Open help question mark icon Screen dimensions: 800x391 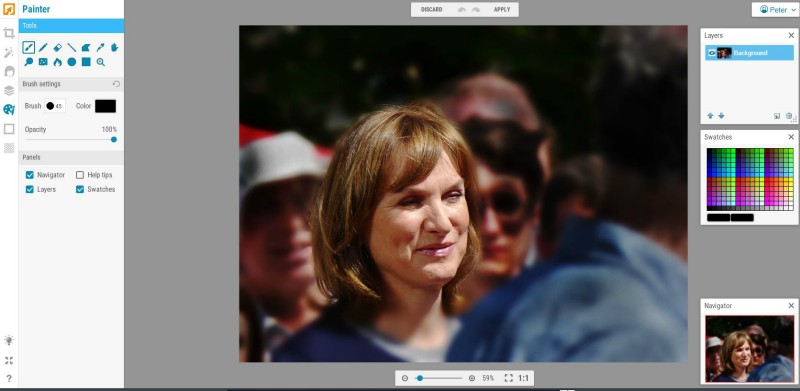click(x=9, y=378)
